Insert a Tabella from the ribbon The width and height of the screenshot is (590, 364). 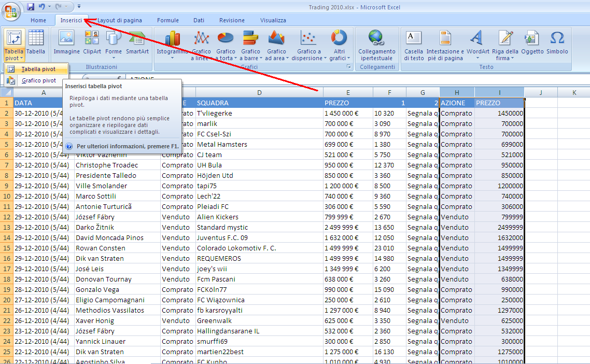pyautogui.click(x=36, y=42)
